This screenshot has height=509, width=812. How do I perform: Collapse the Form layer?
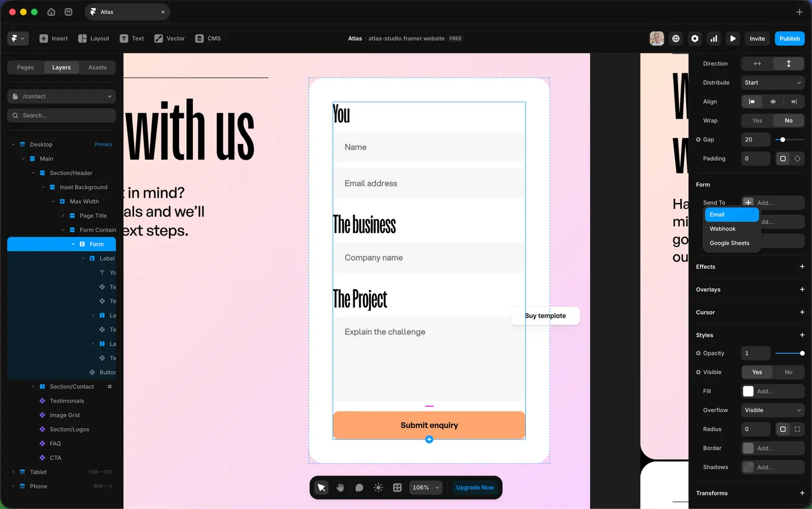coord(73,245)
